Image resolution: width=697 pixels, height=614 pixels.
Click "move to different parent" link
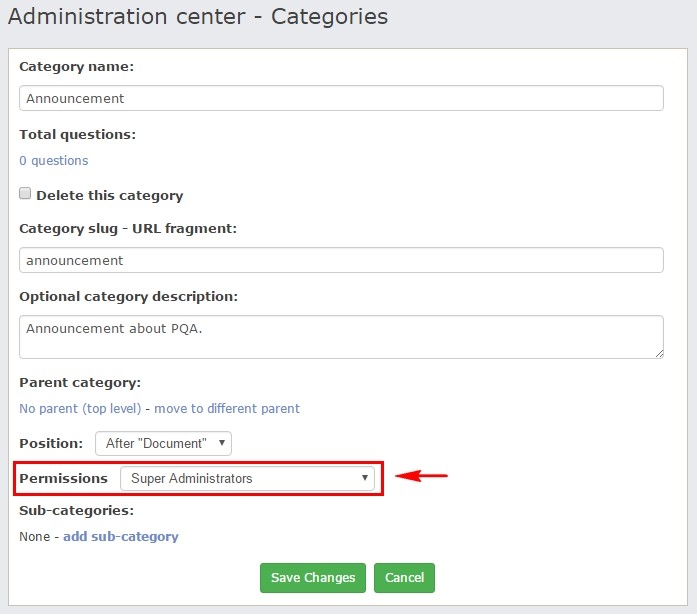click(227, 408)
